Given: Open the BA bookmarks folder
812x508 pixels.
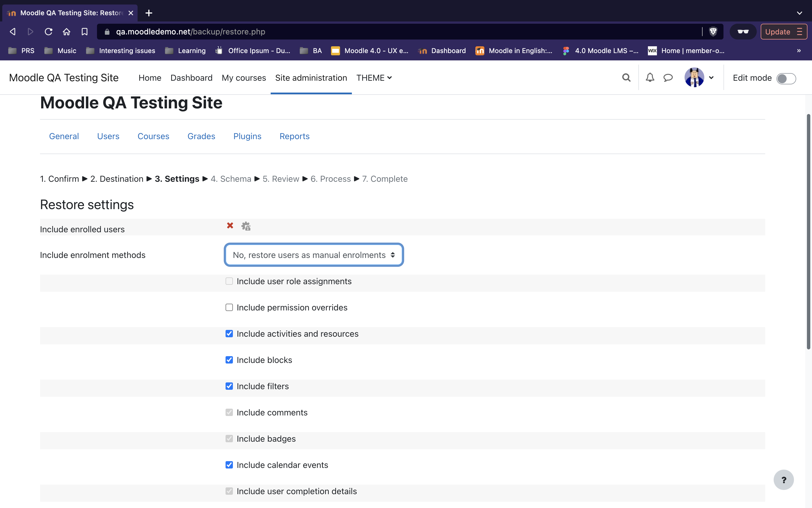Looking at the screenshot, I should (311, 51).
